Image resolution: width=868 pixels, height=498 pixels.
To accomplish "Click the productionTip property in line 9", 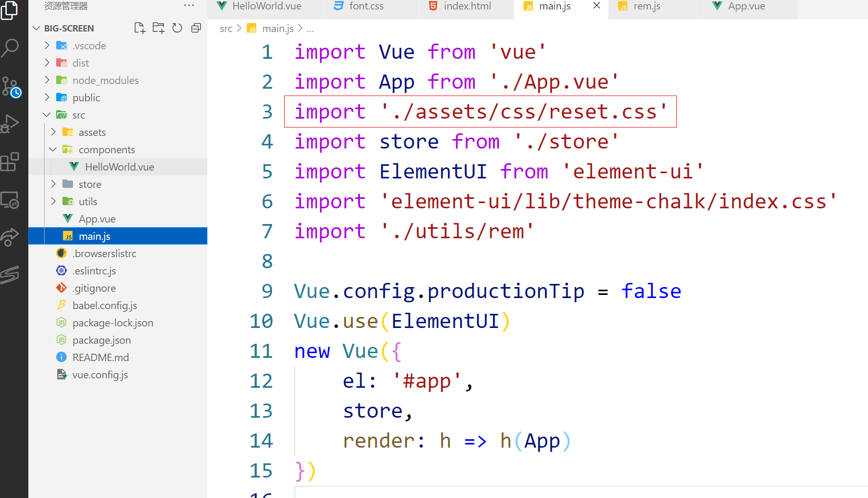I will [506, 291].
